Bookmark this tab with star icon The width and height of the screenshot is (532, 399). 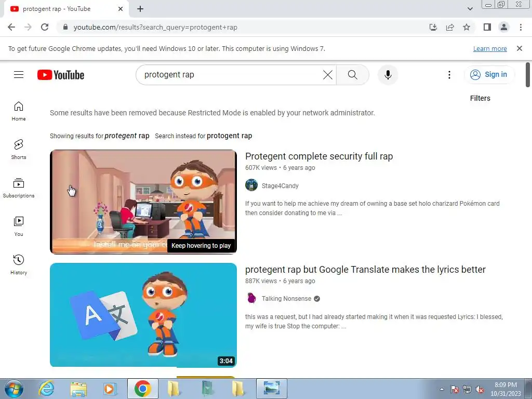[x=467, y=27]
